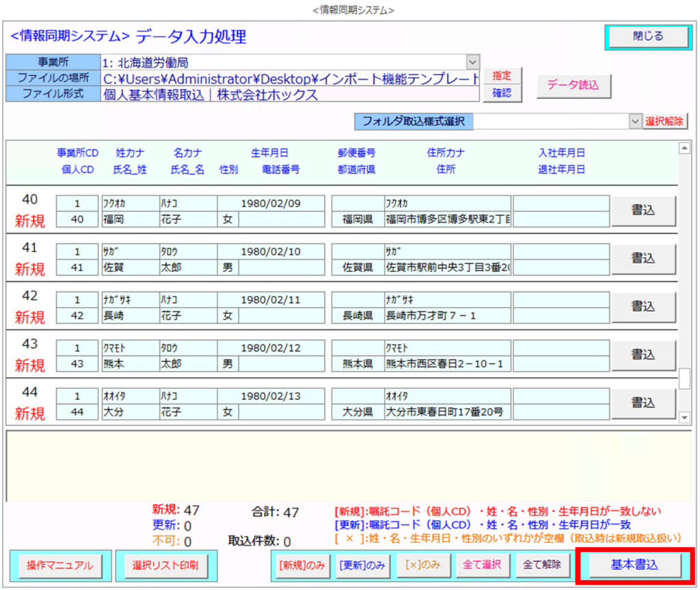Click the 基本書込 button

[634, 565]
